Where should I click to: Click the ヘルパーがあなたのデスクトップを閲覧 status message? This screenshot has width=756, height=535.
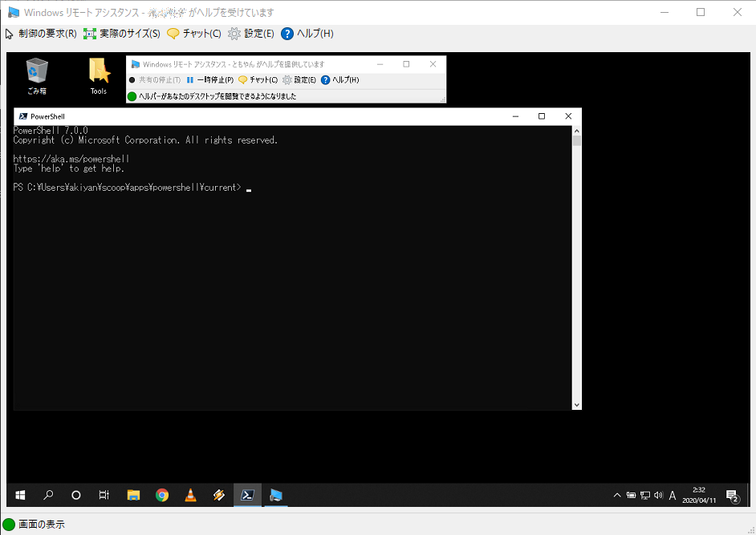point(217,96)
